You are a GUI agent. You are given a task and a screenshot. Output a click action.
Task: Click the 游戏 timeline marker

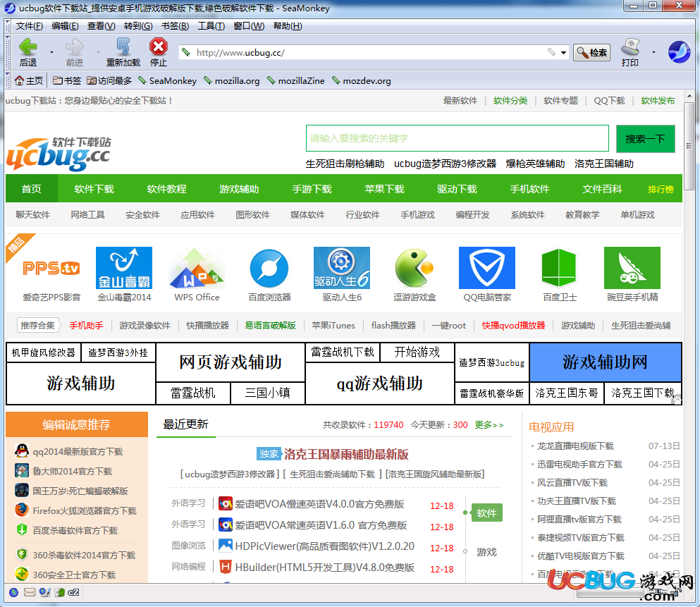point(486,552)
